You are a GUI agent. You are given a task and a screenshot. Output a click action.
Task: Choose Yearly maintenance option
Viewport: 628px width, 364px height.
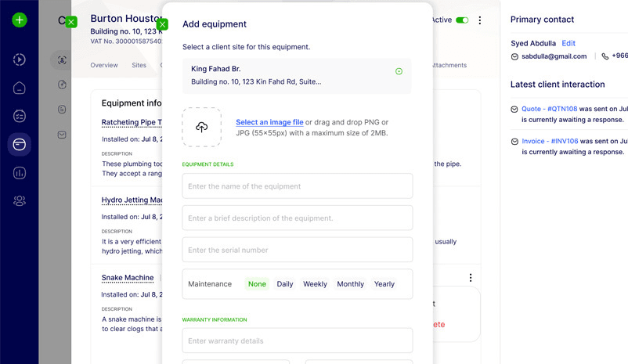(x=384, y=284)
